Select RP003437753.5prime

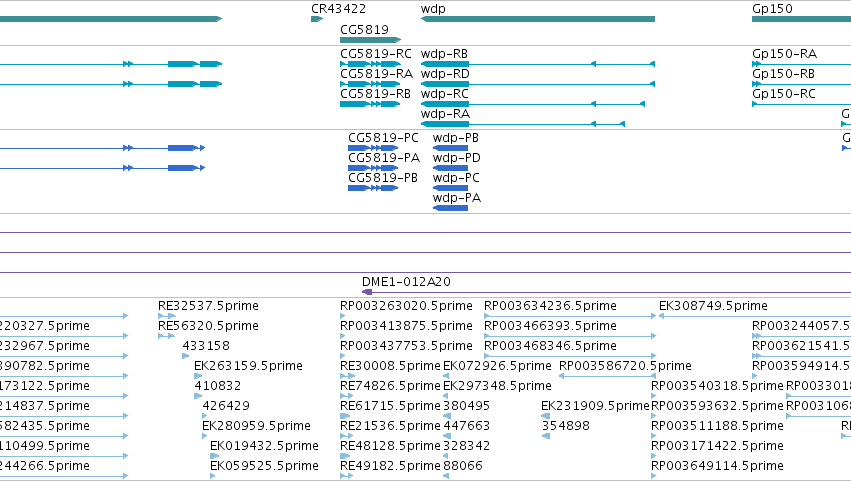(406, 346)
